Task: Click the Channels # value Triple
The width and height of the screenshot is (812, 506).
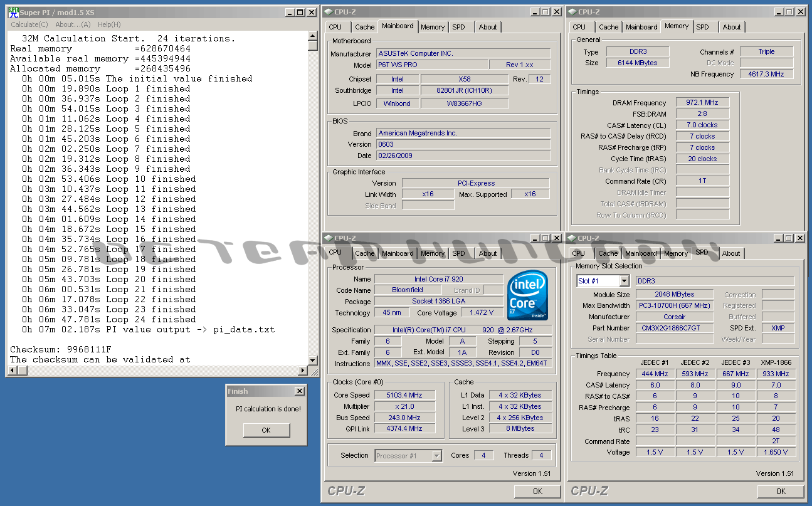Action: [766, 51]
